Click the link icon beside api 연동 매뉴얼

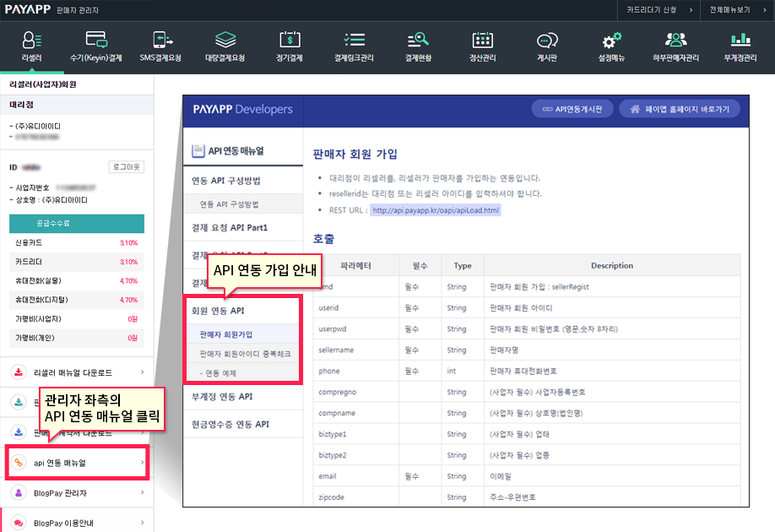click(19, 462)
